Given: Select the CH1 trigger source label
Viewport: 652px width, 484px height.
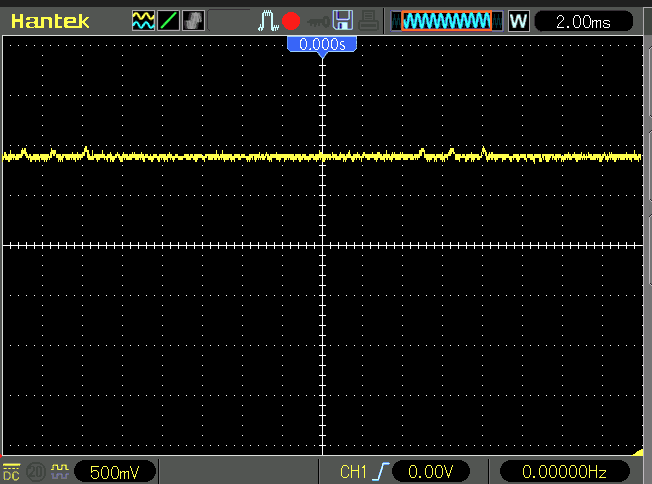Looking at the screenshot, I should [x=354, y=471].
